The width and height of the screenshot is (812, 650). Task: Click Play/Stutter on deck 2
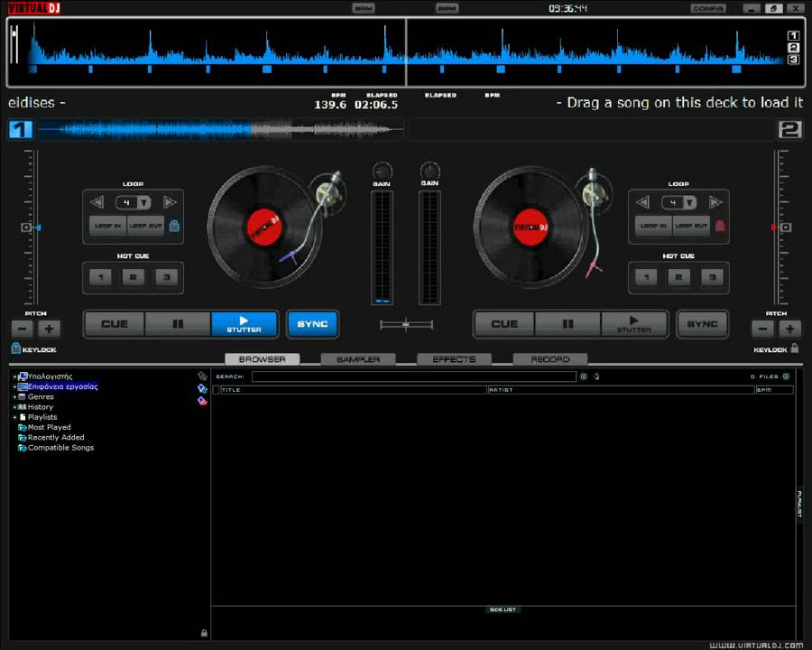634,324
